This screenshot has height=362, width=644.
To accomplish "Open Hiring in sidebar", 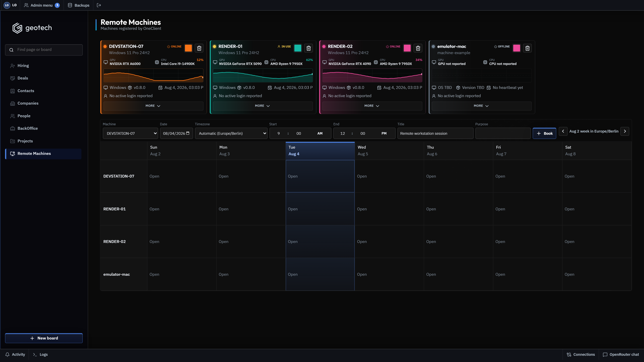I will pyautogui.click(x=43, y=66).
